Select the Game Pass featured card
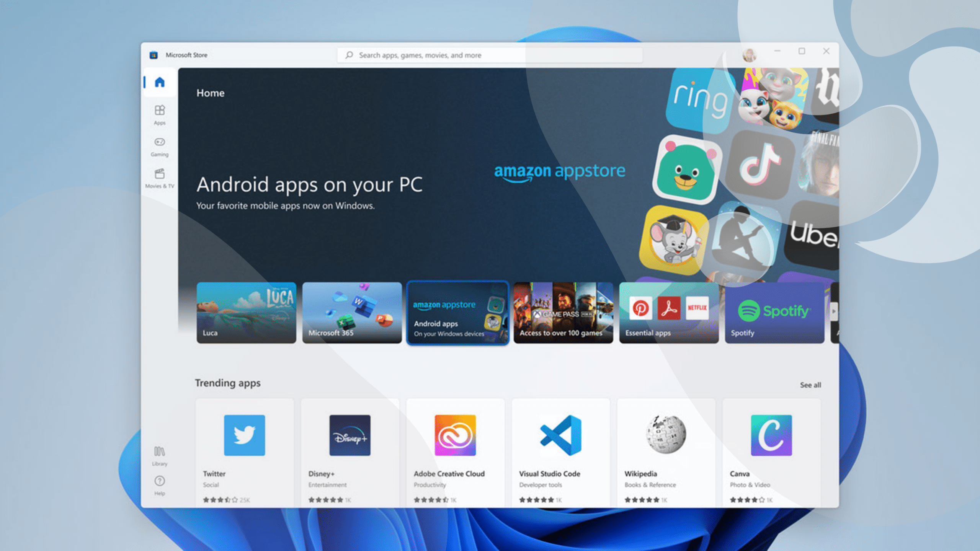Screen dimensions: 980x551 point(563,313)
